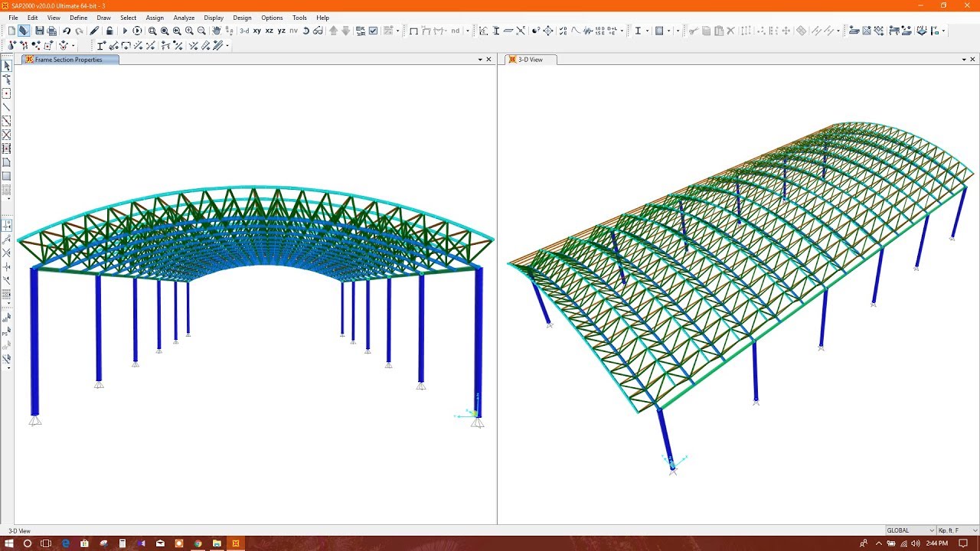
Task: Toggle Snap to Intersections
Action: click(7, 253)
